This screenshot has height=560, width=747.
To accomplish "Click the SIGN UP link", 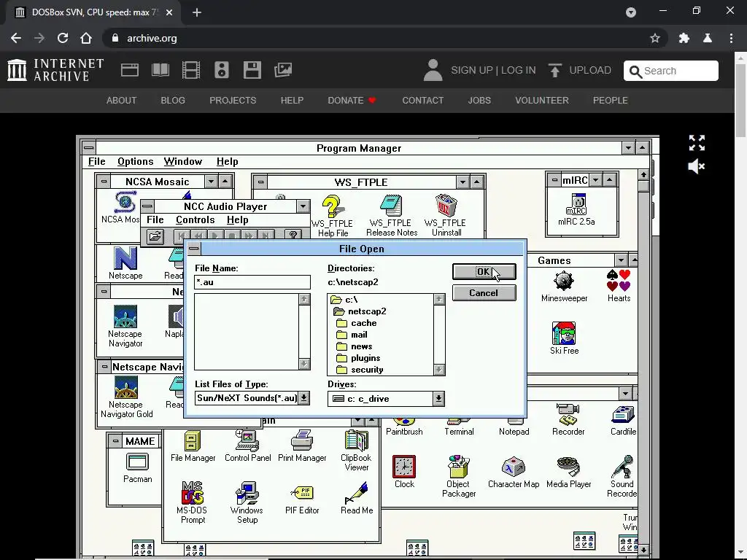I will 472,70.
